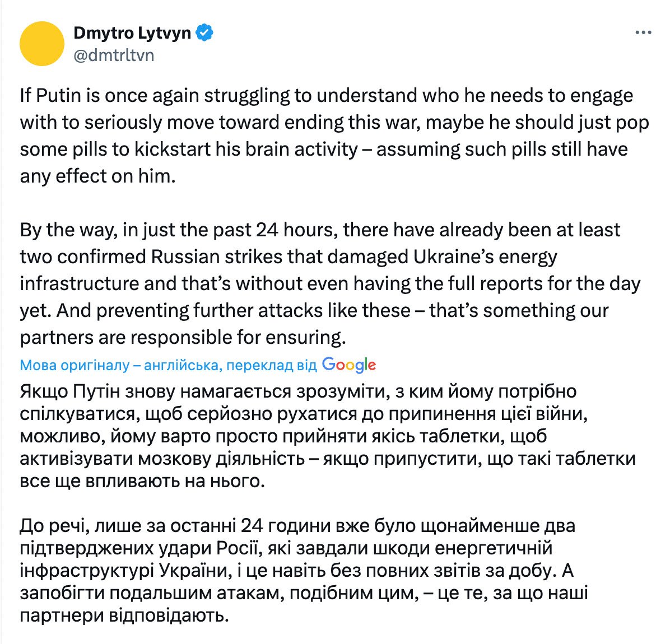Click the word 'Putin' in the English text

pos(56,96)
